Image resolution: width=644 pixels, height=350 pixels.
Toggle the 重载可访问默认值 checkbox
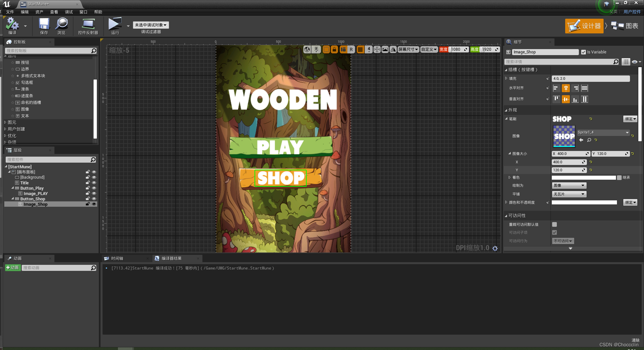[x=554, y=224]
